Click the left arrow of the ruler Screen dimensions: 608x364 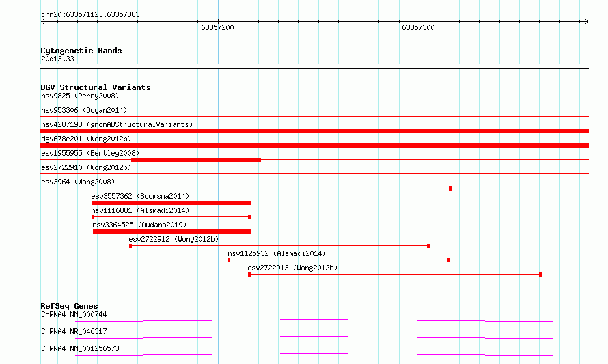tap(42, 21)
